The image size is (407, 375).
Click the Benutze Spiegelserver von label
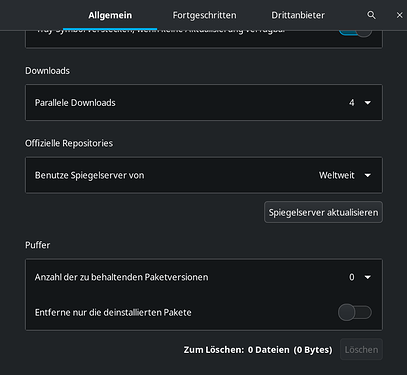point(89,175)
